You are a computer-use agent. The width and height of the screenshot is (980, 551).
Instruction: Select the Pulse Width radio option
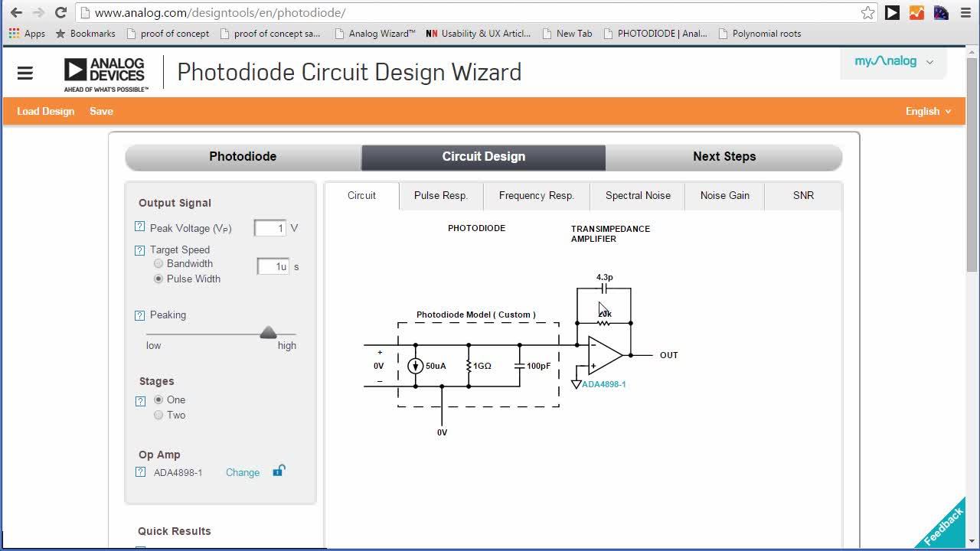[x=158, y=279]
